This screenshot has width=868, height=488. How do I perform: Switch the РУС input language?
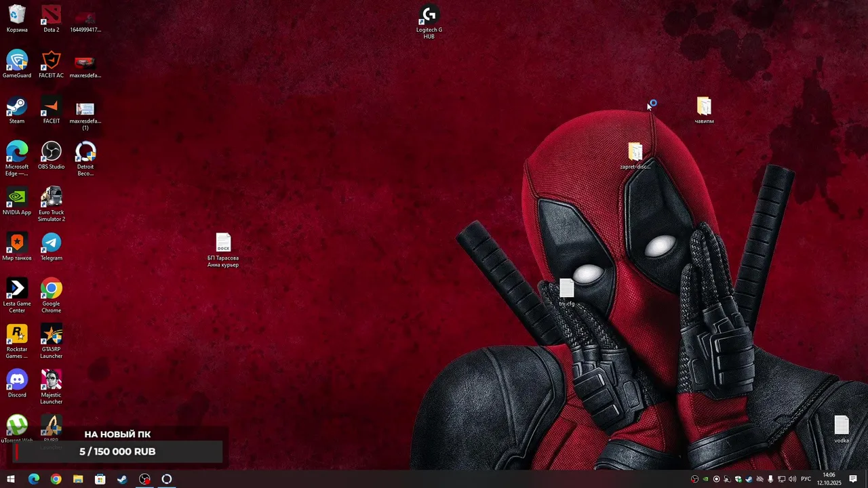pyautogui.click(x=806, y=479)
